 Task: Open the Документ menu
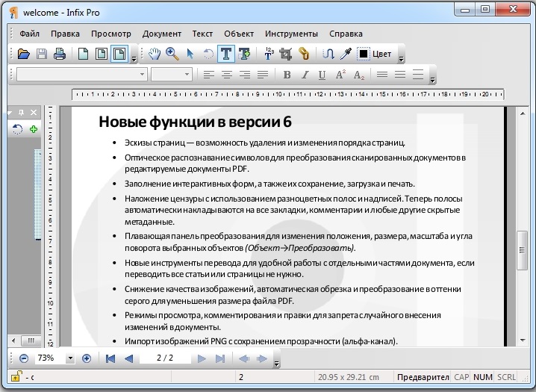click(162, 34)
